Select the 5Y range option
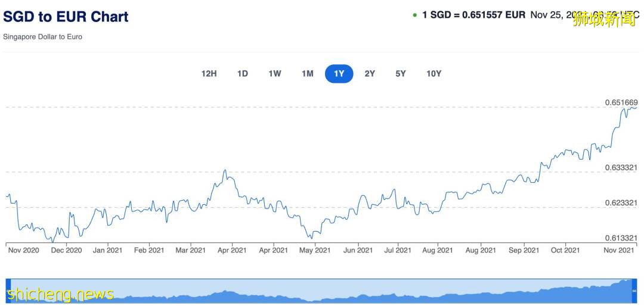This screenshot has height=306, width=644. coord(400,74)
